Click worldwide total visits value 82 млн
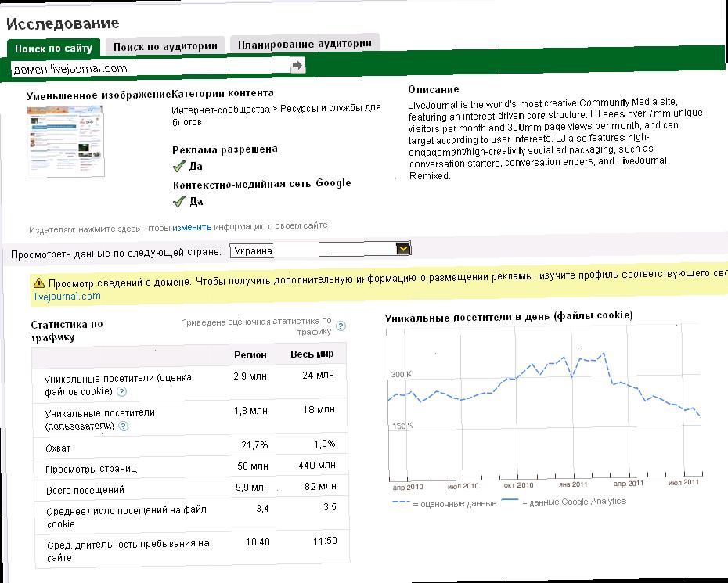Screen dimensions: 728x583 320,487
